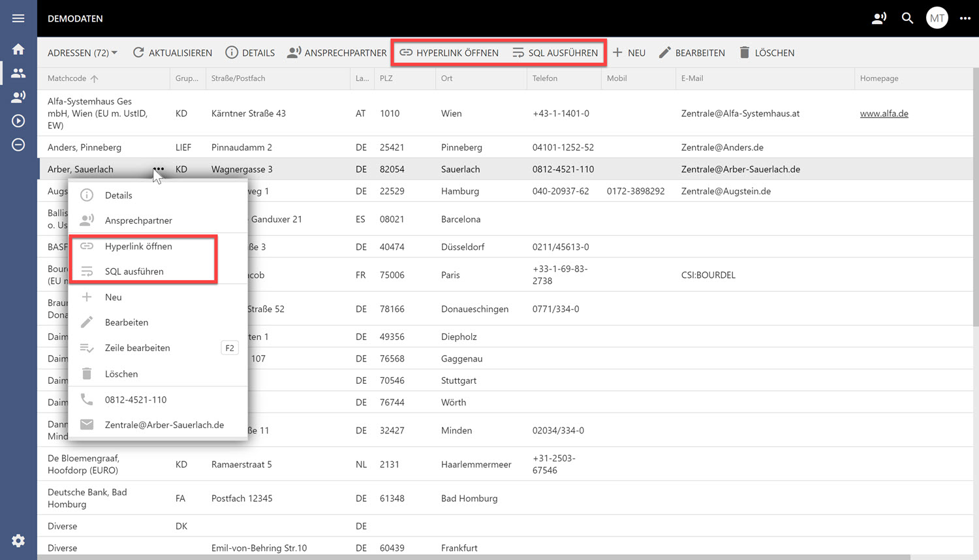This screenshot has width=979, height=560.
Task: Choose 'SQL ausführen' in context menu
Action: [x=134, y=272]
